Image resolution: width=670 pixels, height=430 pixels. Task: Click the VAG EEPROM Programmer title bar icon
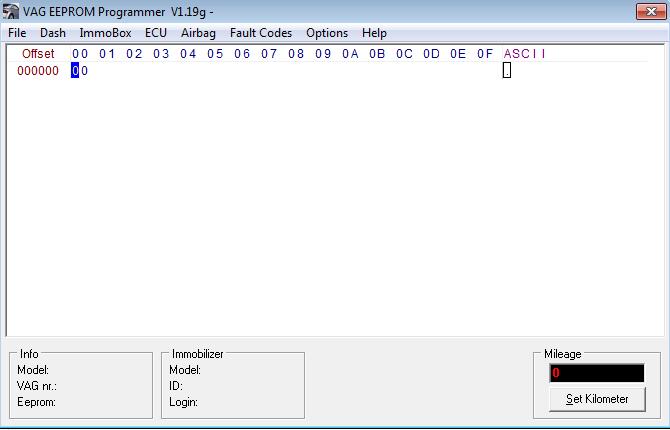(10, 12)
